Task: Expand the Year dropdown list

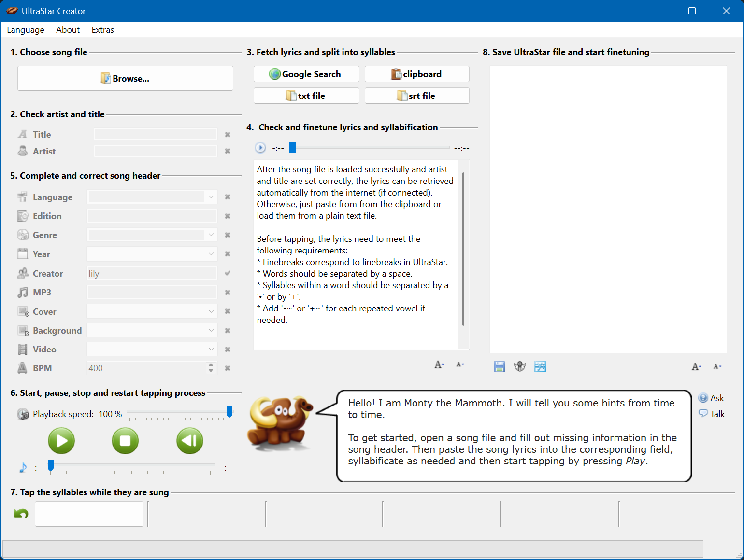Action: 211,254
